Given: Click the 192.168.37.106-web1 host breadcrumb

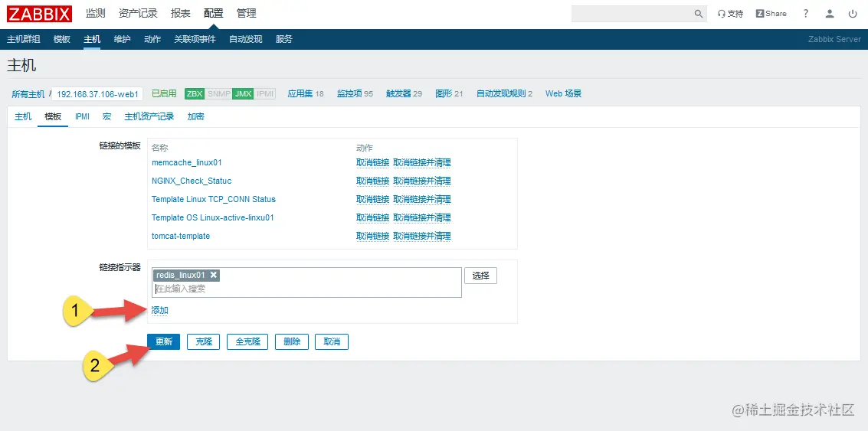Looking at the screenshot, I should click(97, 94).
